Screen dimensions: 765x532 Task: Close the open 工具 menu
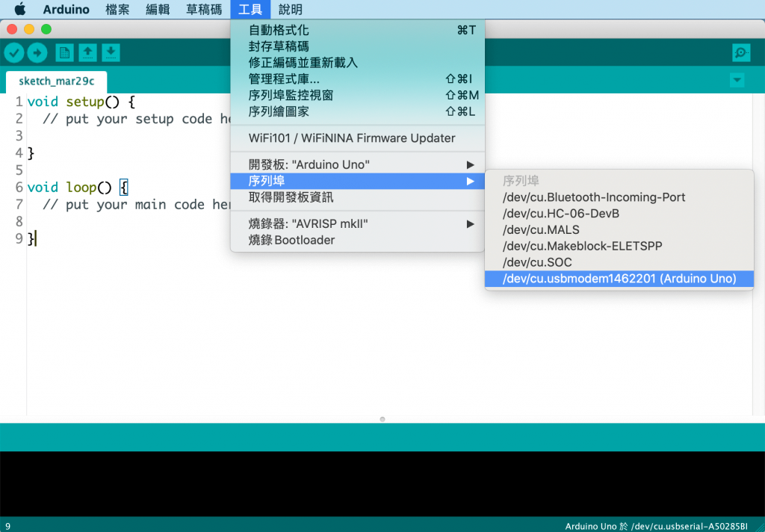click(250, 9)
